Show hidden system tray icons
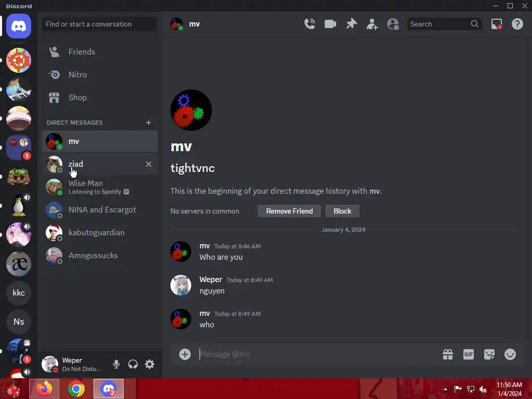 [445, 389]
